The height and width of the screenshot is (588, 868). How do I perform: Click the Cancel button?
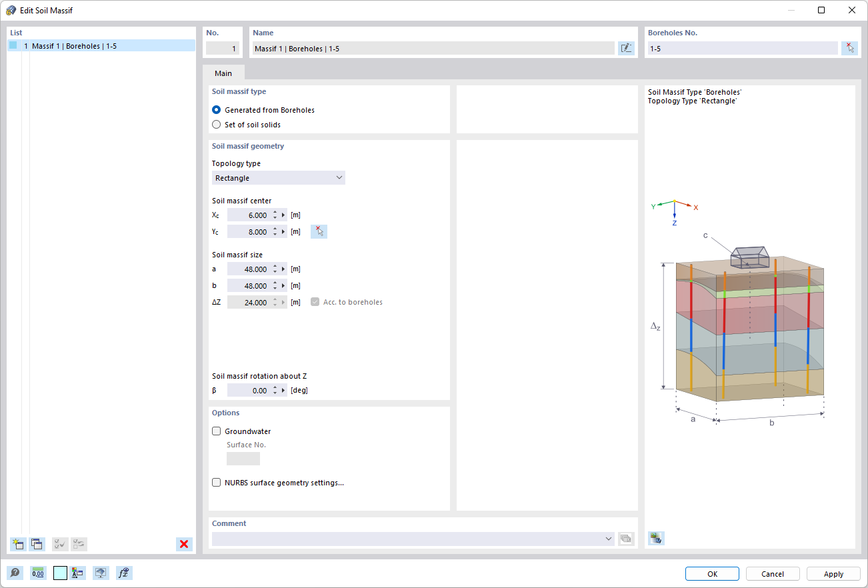[773, 574]
